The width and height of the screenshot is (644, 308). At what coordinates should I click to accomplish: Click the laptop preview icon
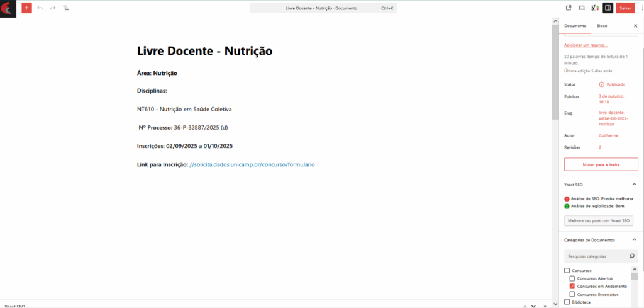(x=582, y=8)
